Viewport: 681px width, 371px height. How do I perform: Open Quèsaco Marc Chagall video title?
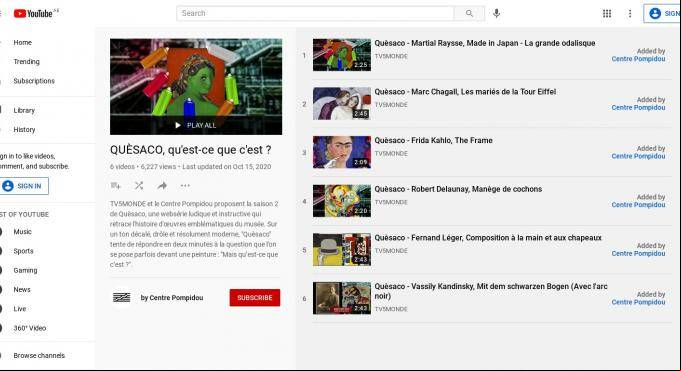465,92
